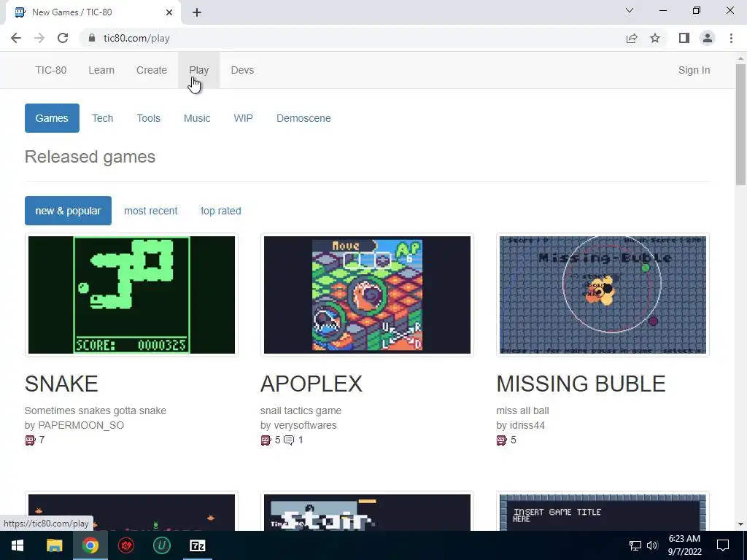
Task: Open File Explorer from the taskbar
Action: pos(54,545)
